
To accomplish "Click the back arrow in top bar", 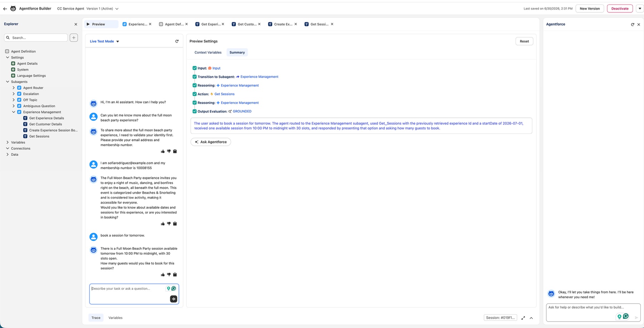I will (x=5, y=9).
